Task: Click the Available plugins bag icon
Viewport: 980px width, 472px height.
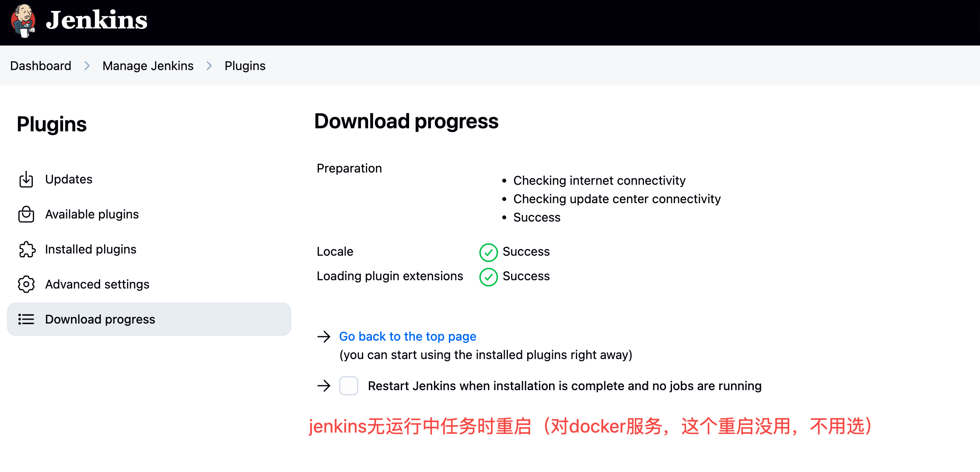Action: (26, 215)
